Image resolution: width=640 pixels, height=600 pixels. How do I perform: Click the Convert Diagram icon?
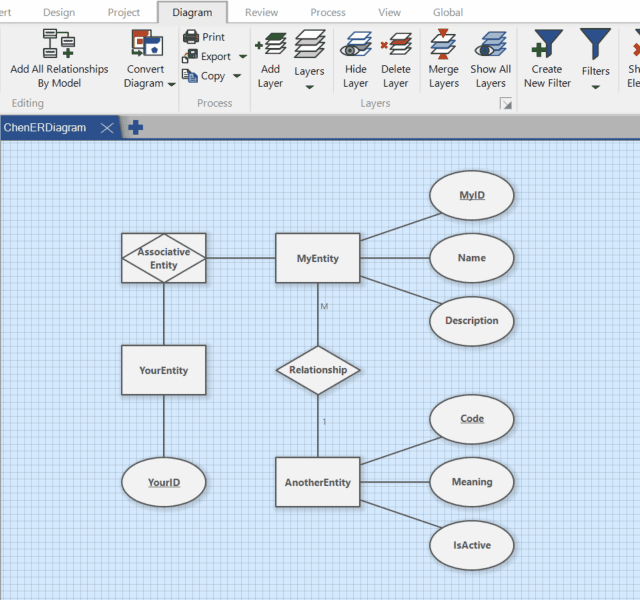146,45
